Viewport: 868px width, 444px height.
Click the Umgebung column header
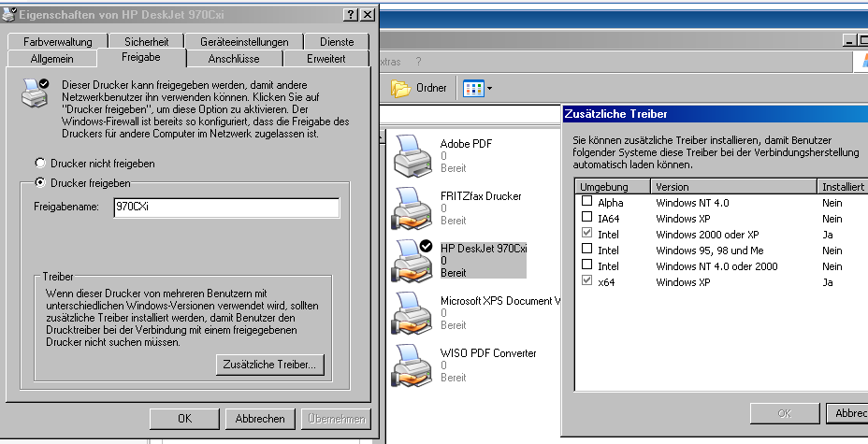tap(613, 187)
